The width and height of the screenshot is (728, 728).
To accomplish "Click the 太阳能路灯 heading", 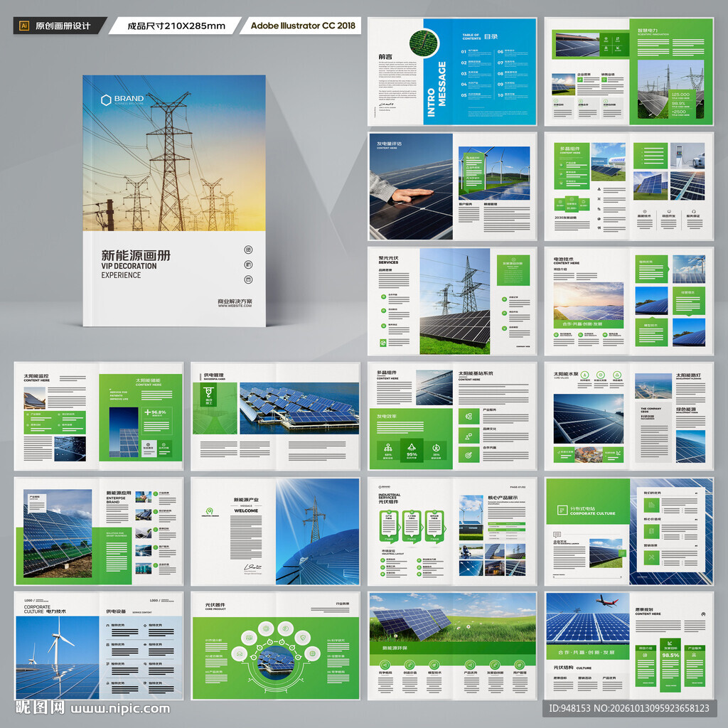I will (688, 375).
